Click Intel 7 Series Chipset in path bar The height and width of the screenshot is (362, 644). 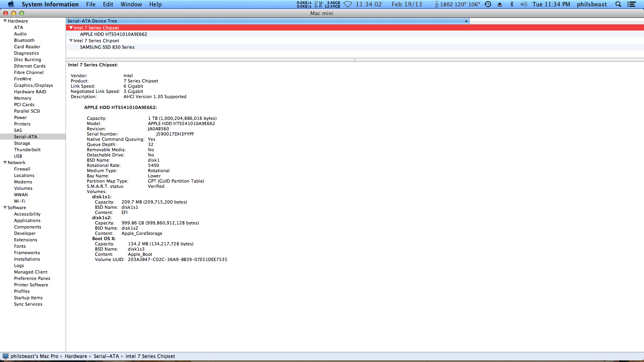click(x=150, y=356)
